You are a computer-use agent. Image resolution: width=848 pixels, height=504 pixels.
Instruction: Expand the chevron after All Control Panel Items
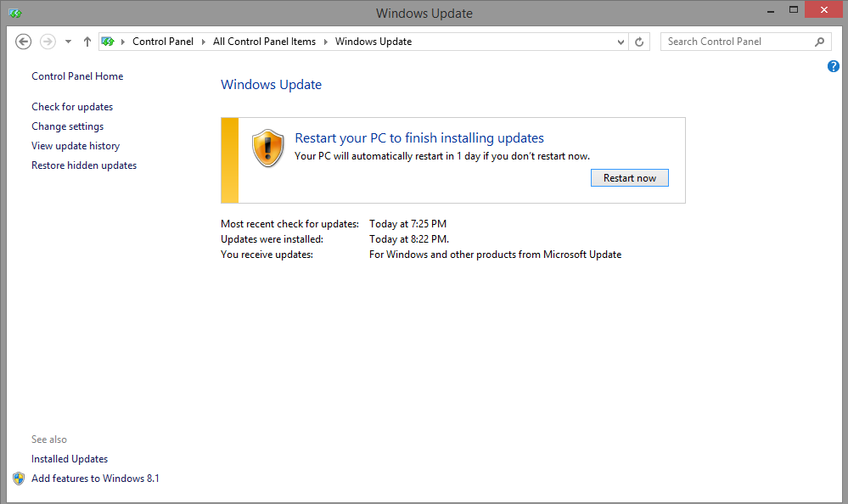coord(326,42)
